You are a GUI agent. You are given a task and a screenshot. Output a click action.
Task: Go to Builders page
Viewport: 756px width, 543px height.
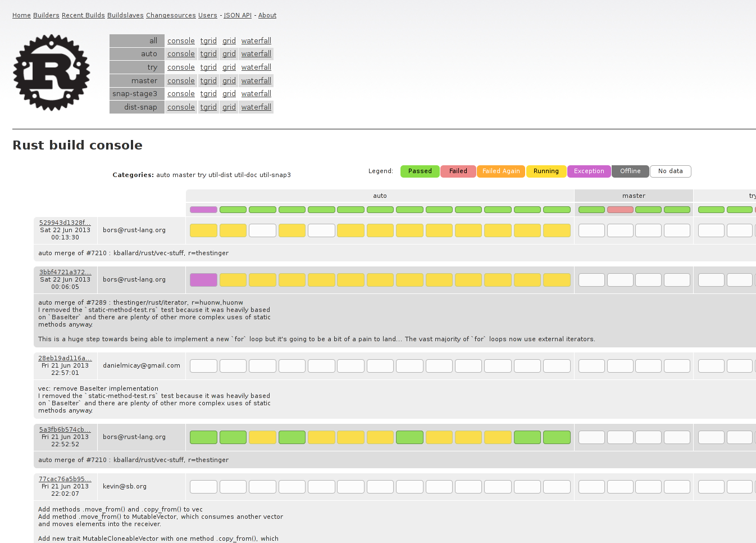pos(46,15)
